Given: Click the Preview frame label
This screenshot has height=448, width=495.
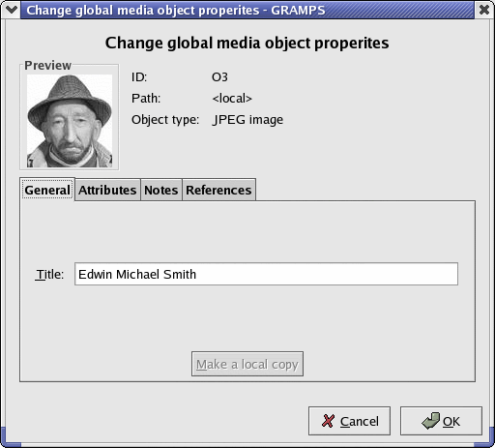Looking at the screenshot, I should click(x=47, y=66).
